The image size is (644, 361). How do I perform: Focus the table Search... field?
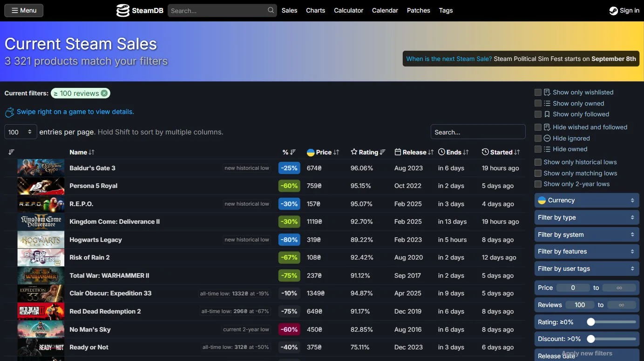click(x=478, y=132)
